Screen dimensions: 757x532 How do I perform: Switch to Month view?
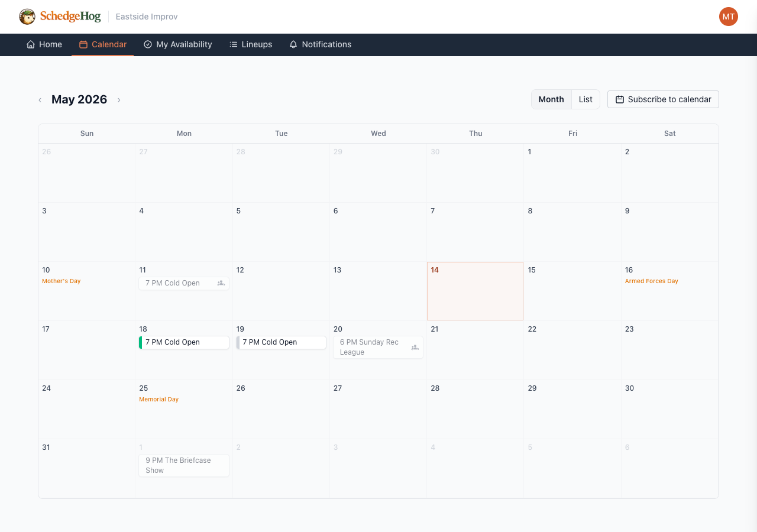point(551,99)
